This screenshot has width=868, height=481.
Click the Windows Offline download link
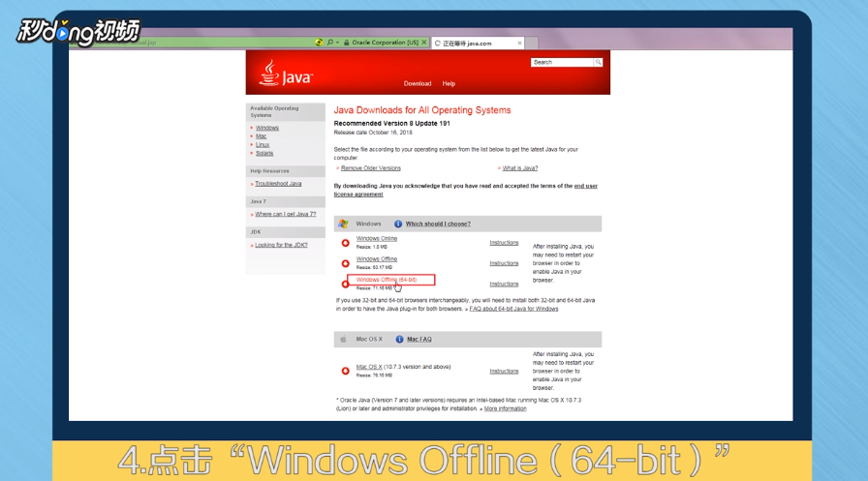(377, 259)
